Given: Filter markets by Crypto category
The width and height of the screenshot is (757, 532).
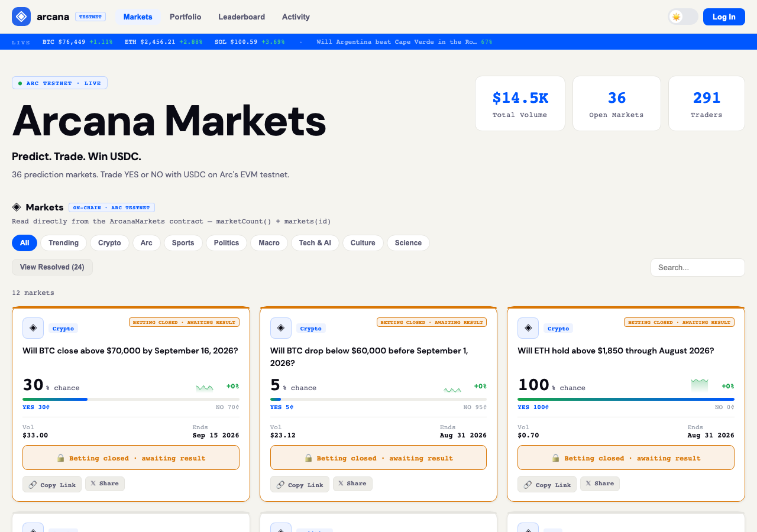Looking at the screenshot, I should [x=109, y=243].
